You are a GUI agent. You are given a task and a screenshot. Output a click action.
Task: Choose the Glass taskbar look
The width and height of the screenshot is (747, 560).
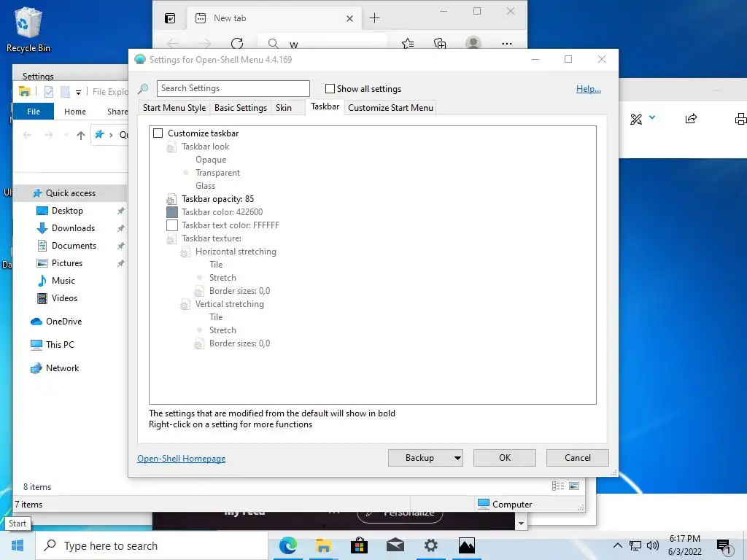(x=205, y=186)
